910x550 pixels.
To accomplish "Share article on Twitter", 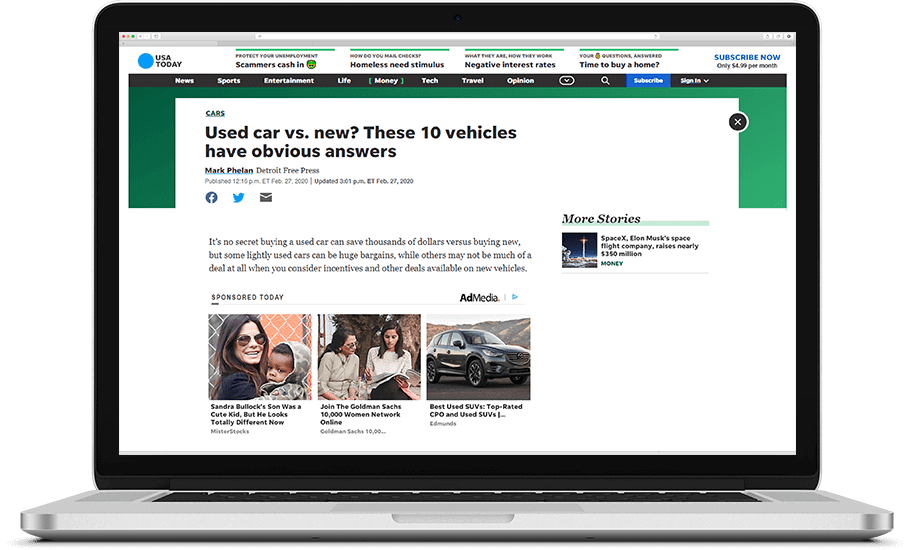I will click(x=239, y=198).
